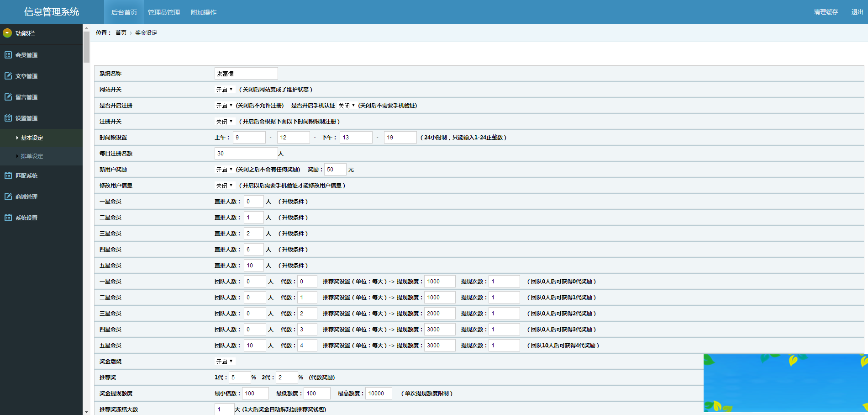The height and width of the screenshot is (415, 868).
Task: Open the 网站开关 dropdown
Action: [224, 90]
